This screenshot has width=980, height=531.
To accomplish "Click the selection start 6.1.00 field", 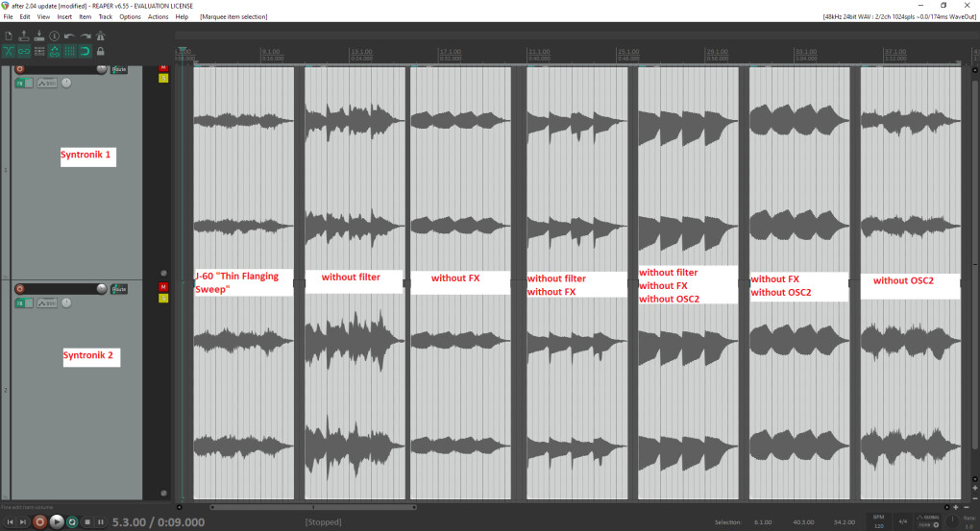I will click(763, 522).
